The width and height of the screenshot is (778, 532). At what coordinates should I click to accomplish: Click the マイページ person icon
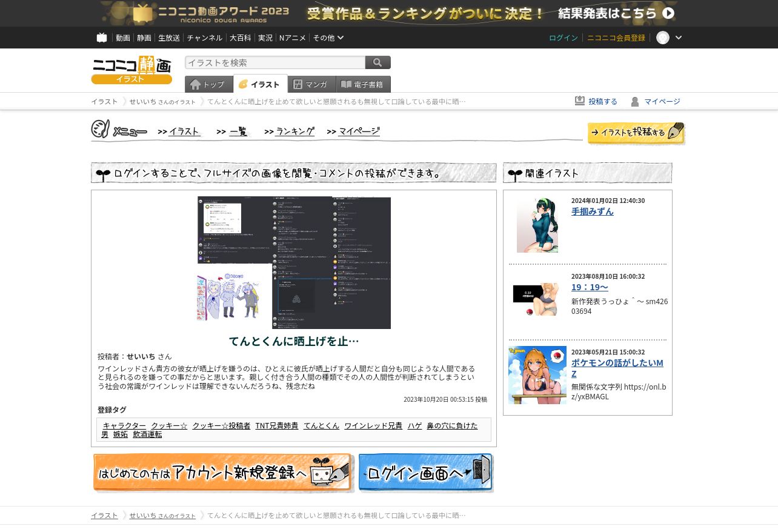(635, 101)
